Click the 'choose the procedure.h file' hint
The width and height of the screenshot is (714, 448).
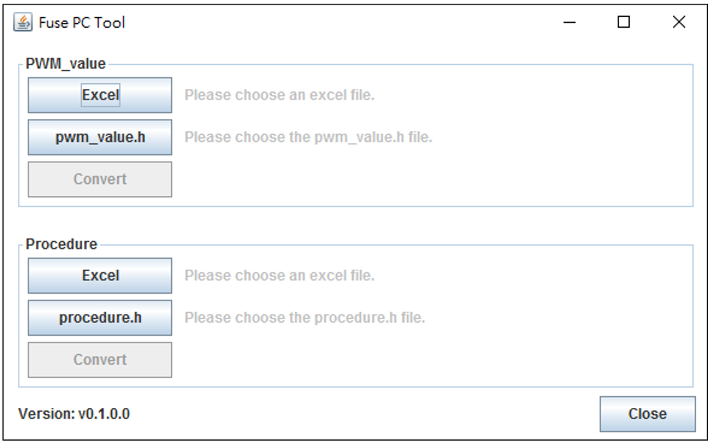(x=305, y=318)
